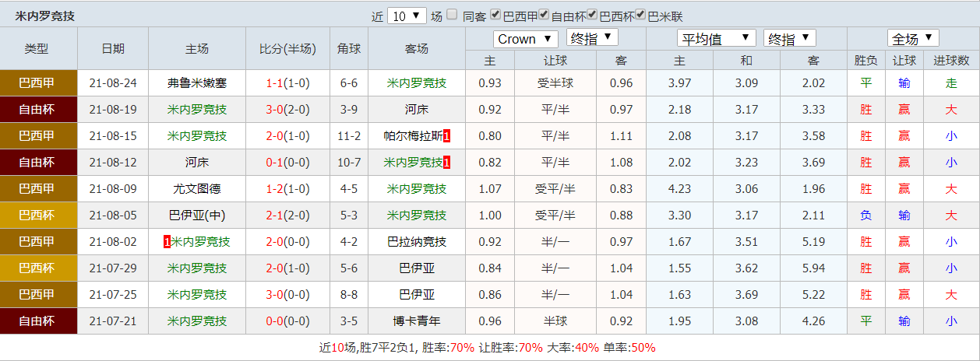Toggle the 同客 checkbox
Image resolution: width=980 pixels, height=361 pixels.
tap(452, 15)
